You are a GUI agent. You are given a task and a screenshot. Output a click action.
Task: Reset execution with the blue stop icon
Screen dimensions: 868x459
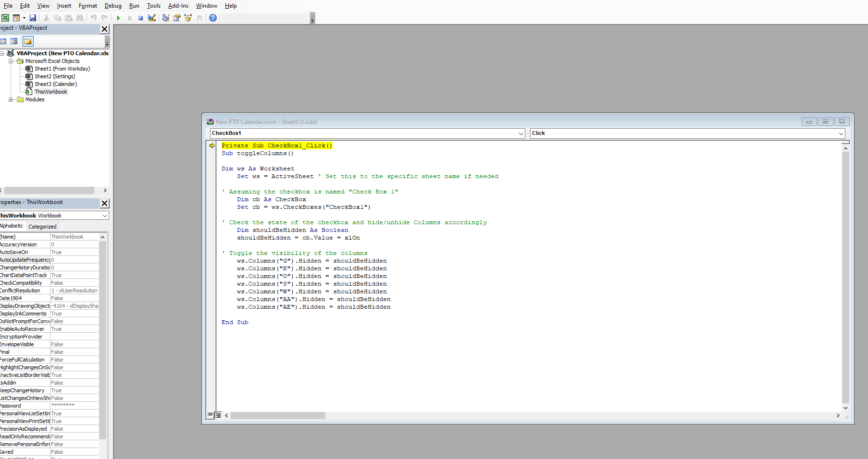coord(140,18)
